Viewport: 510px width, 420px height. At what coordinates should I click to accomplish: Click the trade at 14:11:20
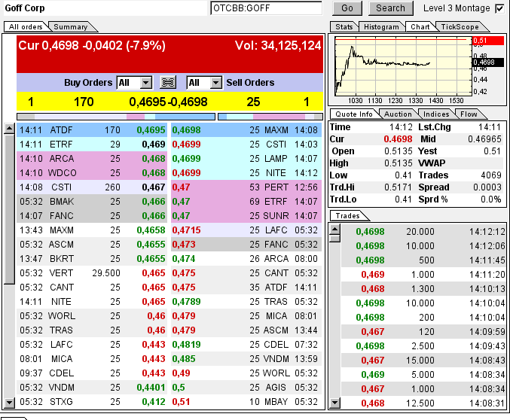tap(423, 275)
